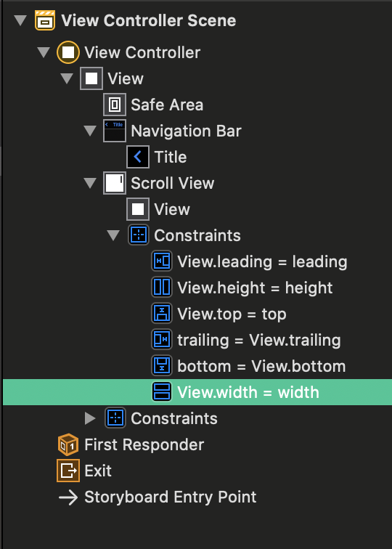The image size is (392, 549).
Task: Expand the collapsed Constraints group below
Action: pyautogui.click(x=90, y=418)
